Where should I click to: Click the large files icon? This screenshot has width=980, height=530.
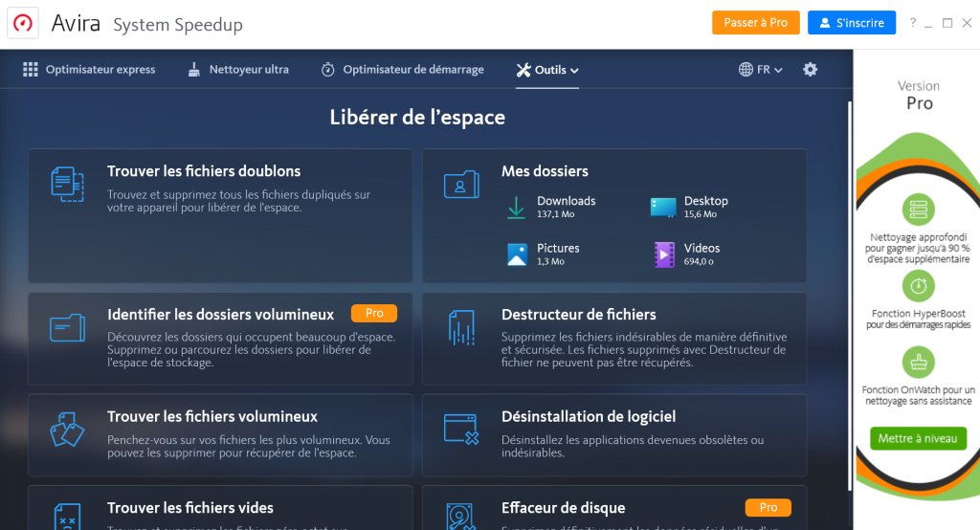[x=67, y=430]
